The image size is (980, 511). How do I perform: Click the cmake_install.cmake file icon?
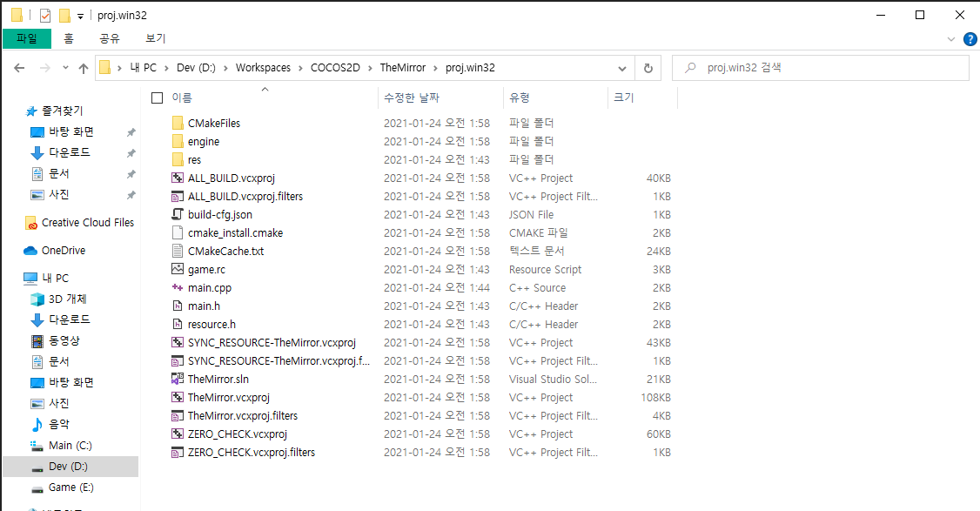click(x=178, y=232)
